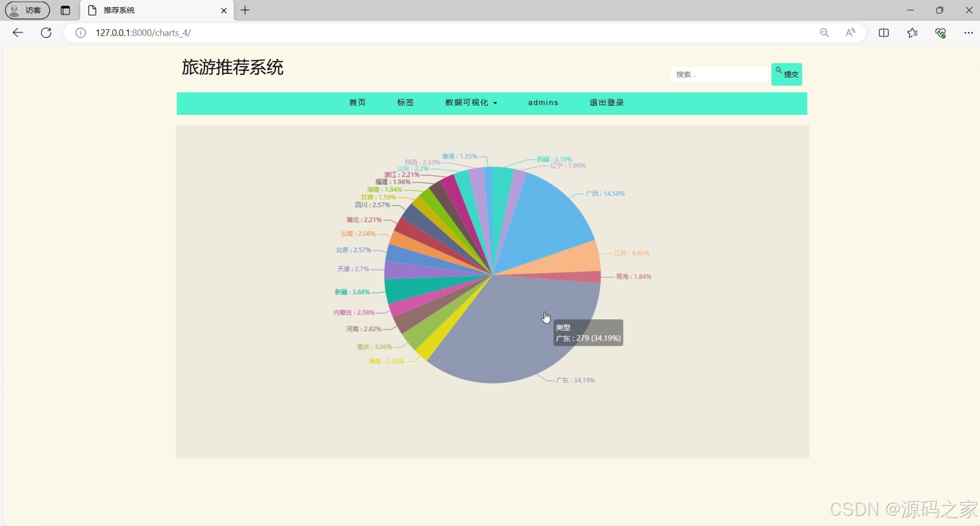The height and width of the screenshot is (526, 980).
Task: Click the Read aloud icon
Action: coord(850,33)
